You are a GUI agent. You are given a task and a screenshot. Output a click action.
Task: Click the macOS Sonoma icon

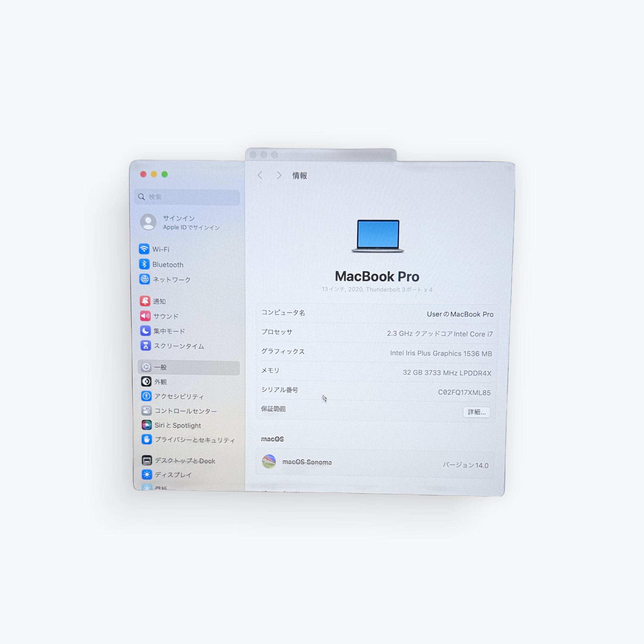269,461
